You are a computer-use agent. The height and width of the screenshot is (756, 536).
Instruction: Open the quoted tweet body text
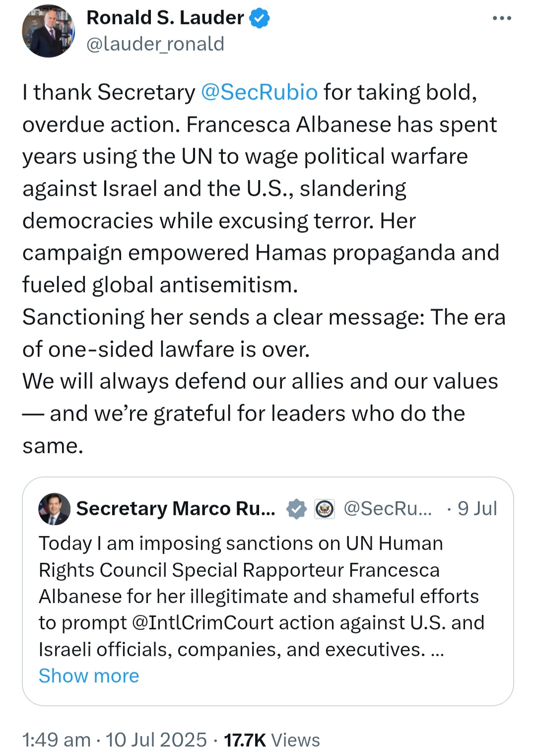262,596
